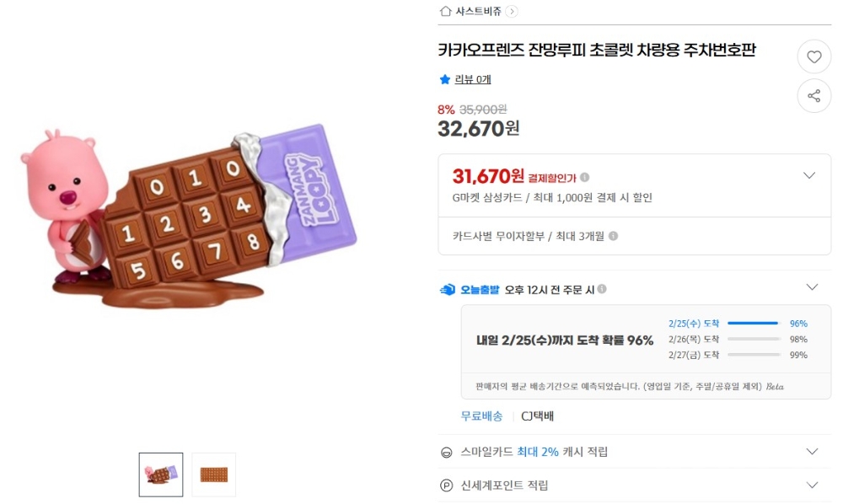Select the second chocolate plate thumbnail
The width and height of the screenshot is (843, 504).
213,475
